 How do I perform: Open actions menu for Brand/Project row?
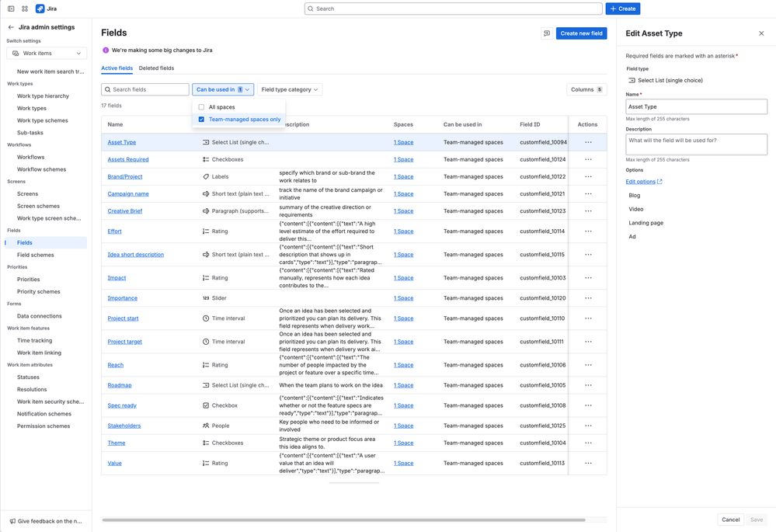click(588, 176)
